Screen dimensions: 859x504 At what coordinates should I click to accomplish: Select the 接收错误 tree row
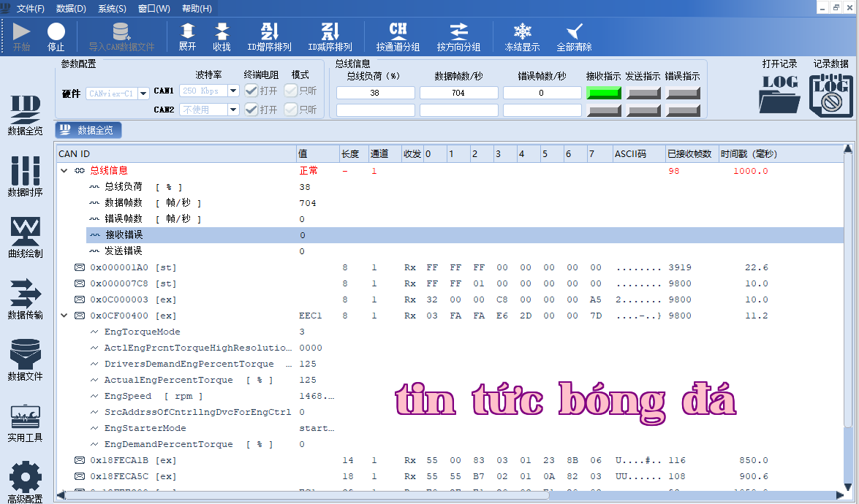[x=464, y=235]
